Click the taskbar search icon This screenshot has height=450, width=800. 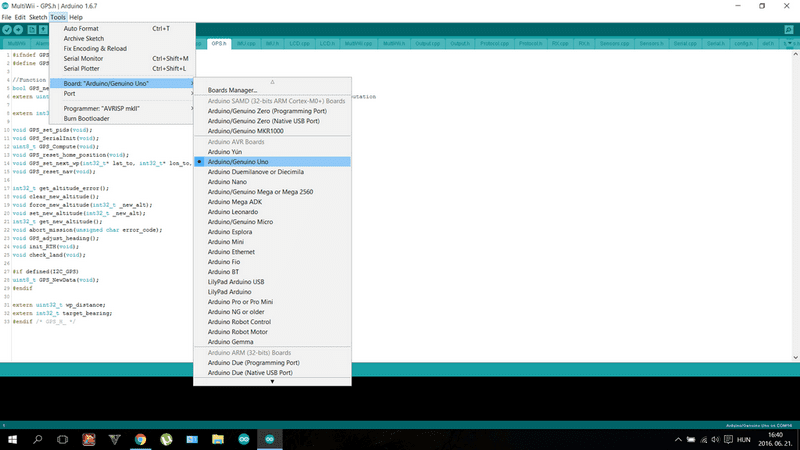(37, 439)
